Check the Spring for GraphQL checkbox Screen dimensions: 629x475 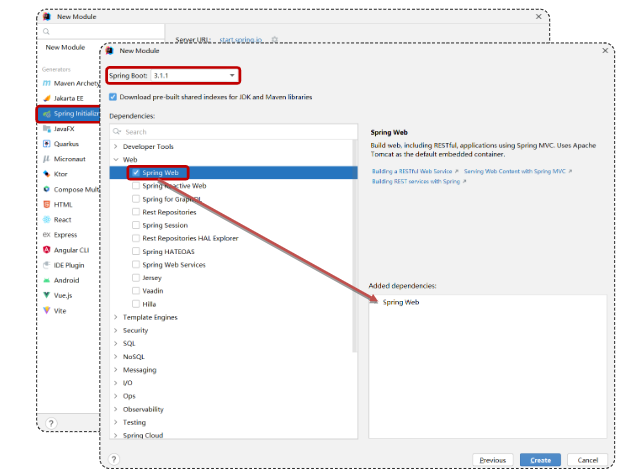tap(136, 199)
